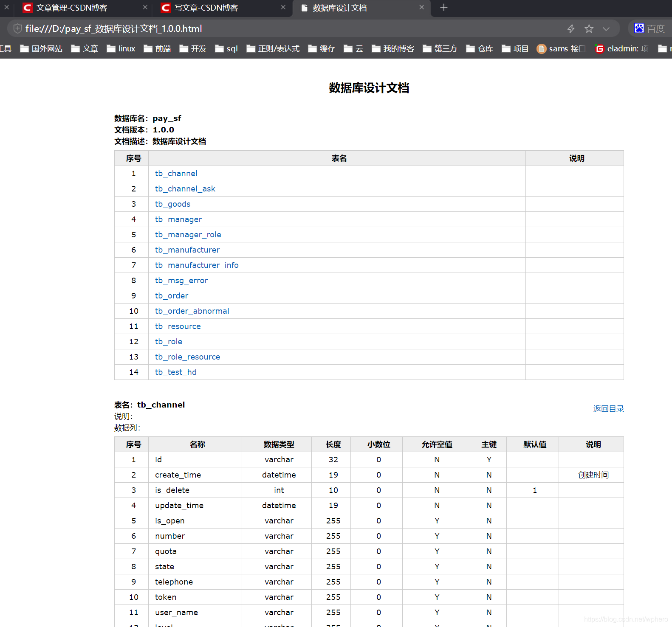
Task: Click the 返回目录 link
Action: 608,409
